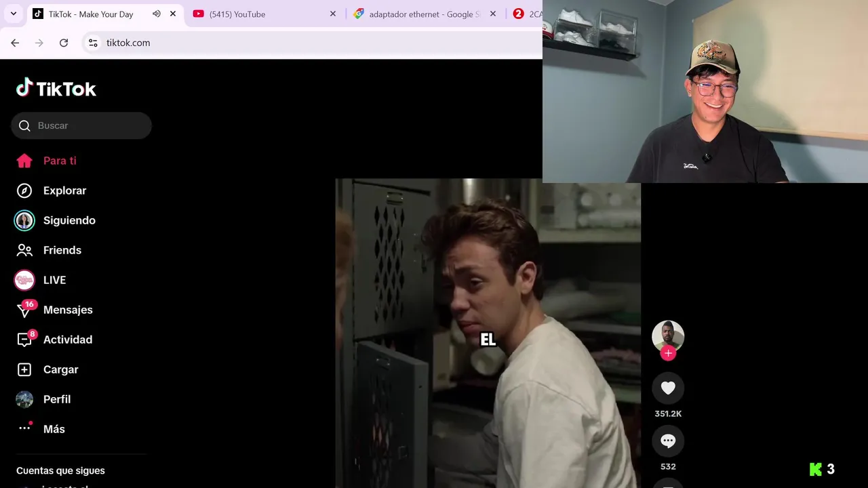Click the Kick logo in the corner
The image size is (868, 488).
point(815,469)
